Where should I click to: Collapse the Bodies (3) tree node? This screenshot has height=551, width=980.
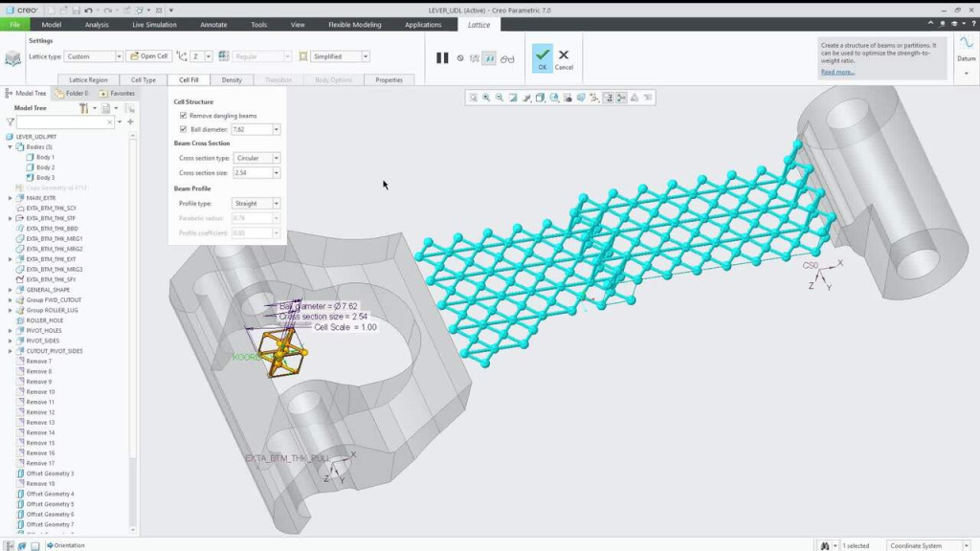coord(10,147)
